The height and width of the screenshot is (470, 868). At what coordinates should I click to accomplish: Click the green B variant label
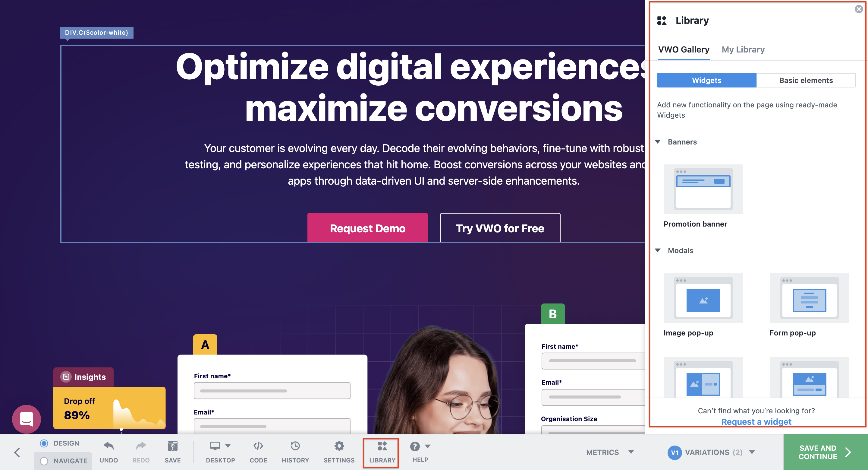(553, 313)
